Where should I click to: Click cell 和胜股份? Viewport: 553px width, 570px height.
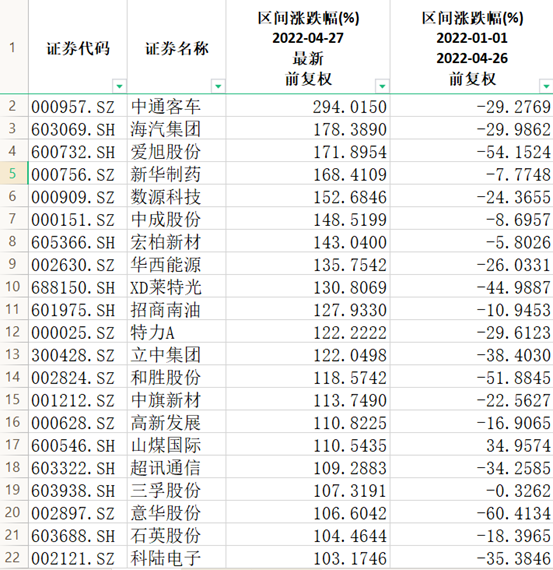177,377
